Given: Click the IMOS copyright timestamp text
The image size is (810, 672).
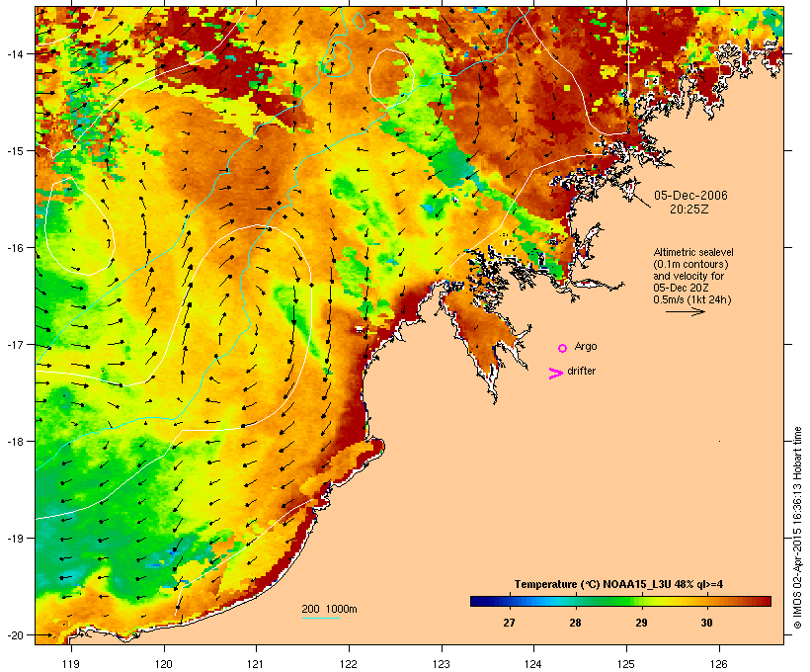Looking at the screenshot, I should (797, 528).
